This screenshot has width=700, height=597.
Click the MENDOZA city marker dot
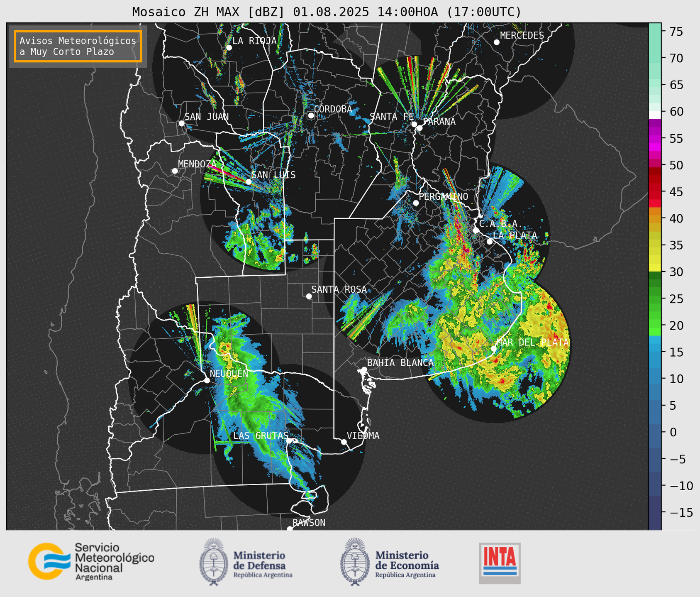coord(175,171)
